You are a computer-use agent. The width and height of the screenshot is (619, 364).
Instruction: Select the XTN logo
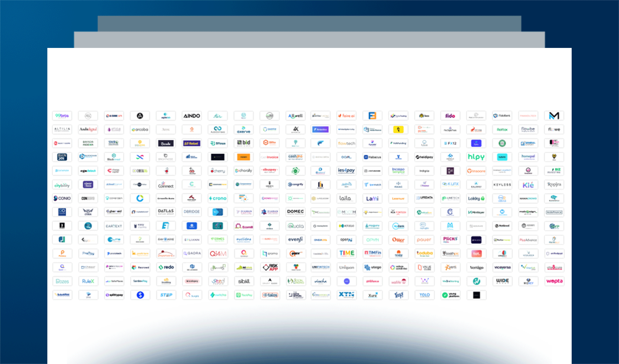pos(346,295)
